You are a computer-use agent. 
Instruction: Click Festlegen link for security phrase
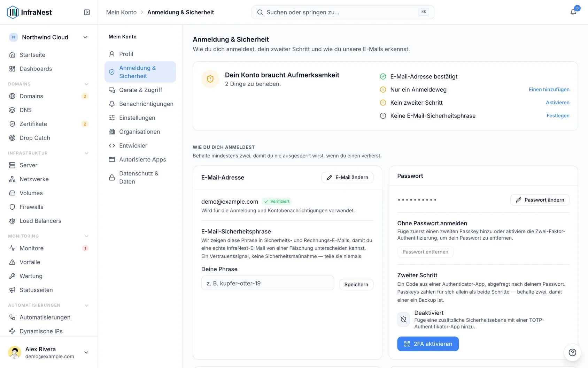point(558,116)
